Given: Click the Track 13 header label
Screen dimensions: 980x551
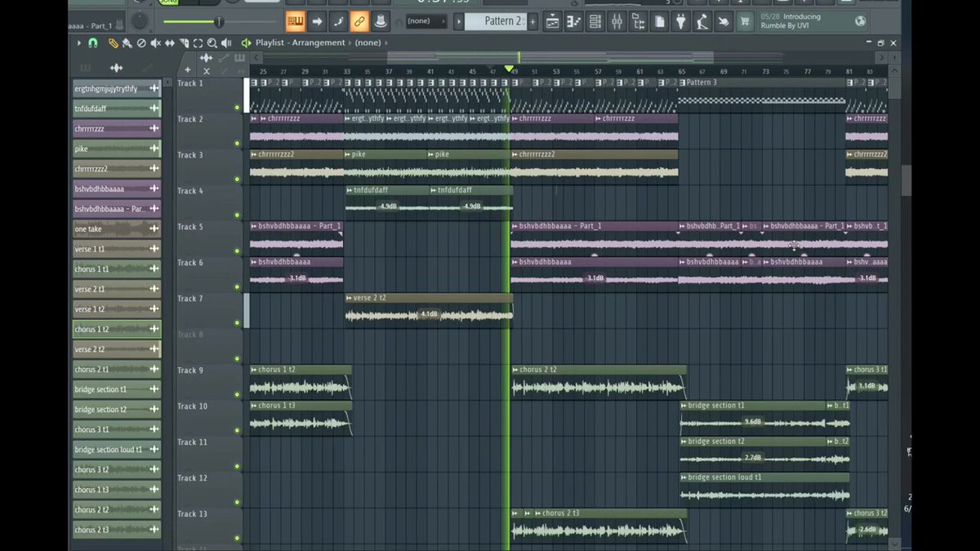Looking at the screenshot, I should pyautogui.click(x=192, y=514).
